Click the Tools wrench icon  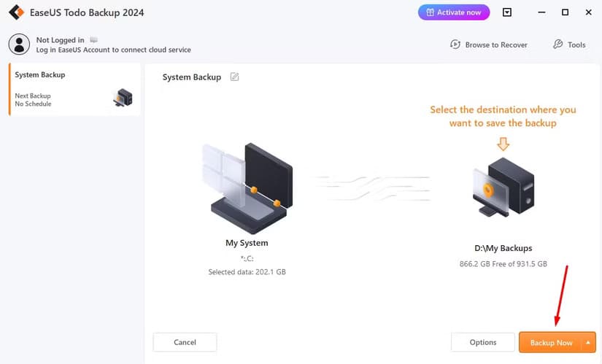[x=557, y=44]
